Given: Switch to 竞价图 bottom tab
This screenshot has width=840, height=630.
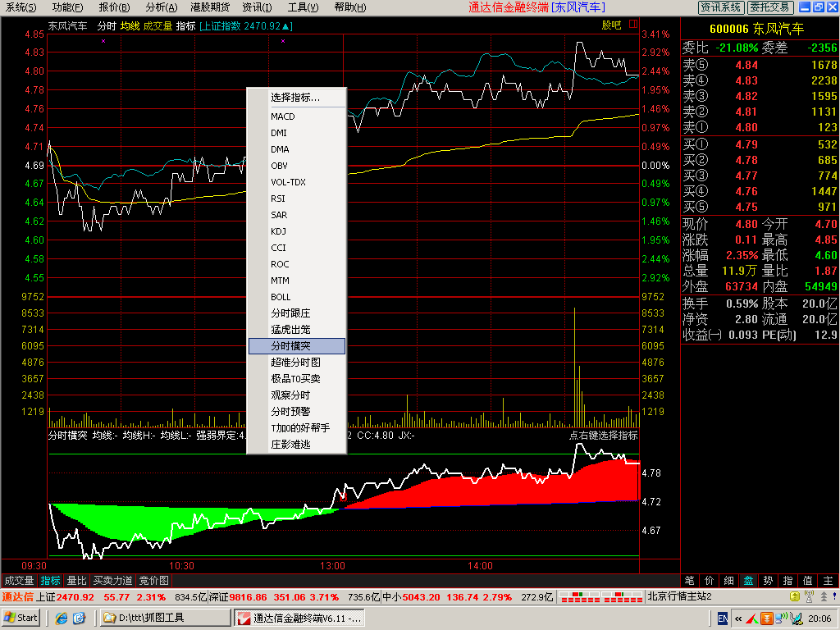Looking at the screenshot, I should click(153, 581).
